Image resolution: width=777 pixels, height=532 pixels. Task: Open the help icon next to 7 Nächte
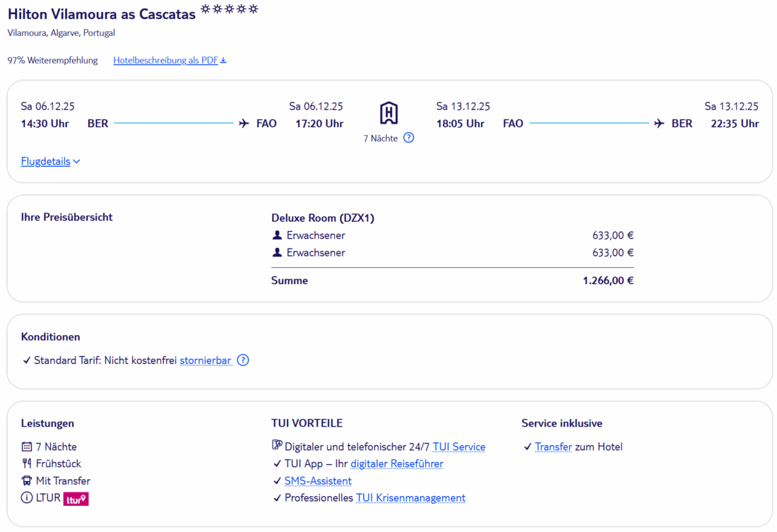[x=408, y=138]
